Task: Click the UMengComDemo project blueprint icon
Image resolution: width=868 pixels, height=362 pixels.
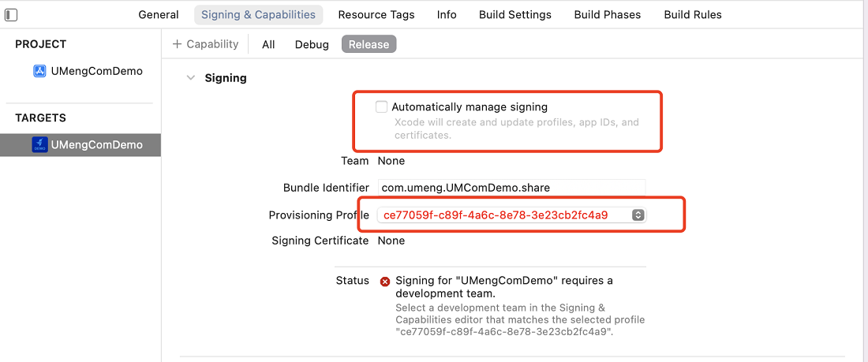Action: click(x=39, y=72)
